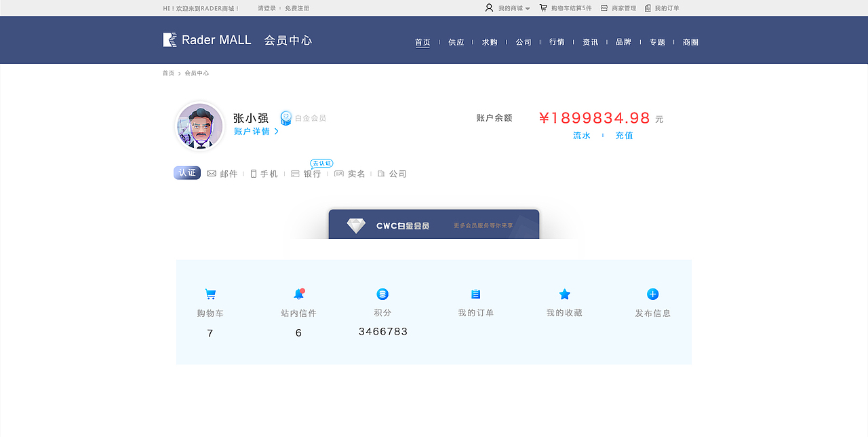
Task: Click 首页 in breadcrumb
Action: pyautogui.click(x=168, y=73)
